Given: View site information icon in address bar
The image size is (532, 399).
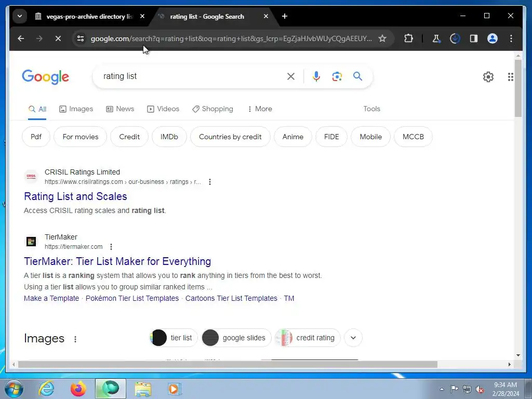Looking at the screenshot, I should (81, 38).
